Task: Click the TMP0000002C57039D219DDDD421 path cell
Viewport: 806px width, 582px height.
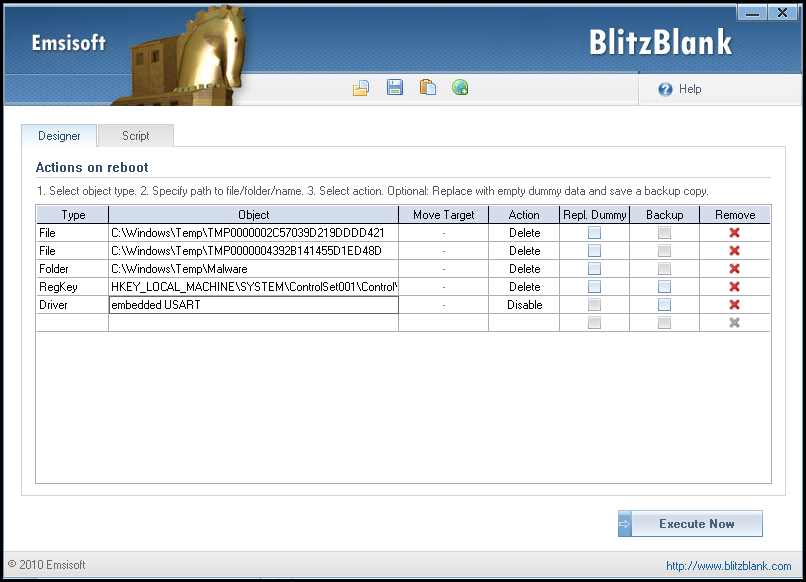Action: point(253,232)
